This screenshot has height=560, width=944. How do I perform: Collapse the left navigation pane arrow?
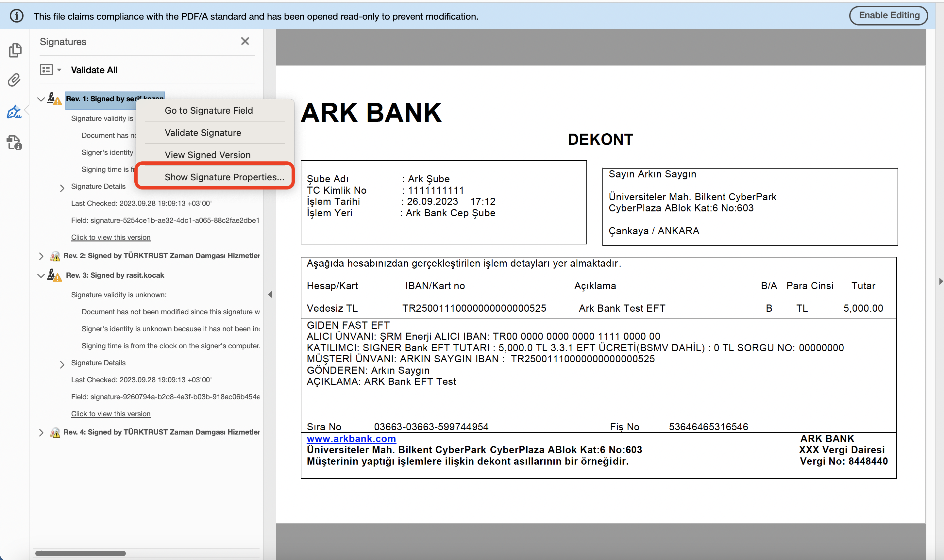click(x=270, y=294)
